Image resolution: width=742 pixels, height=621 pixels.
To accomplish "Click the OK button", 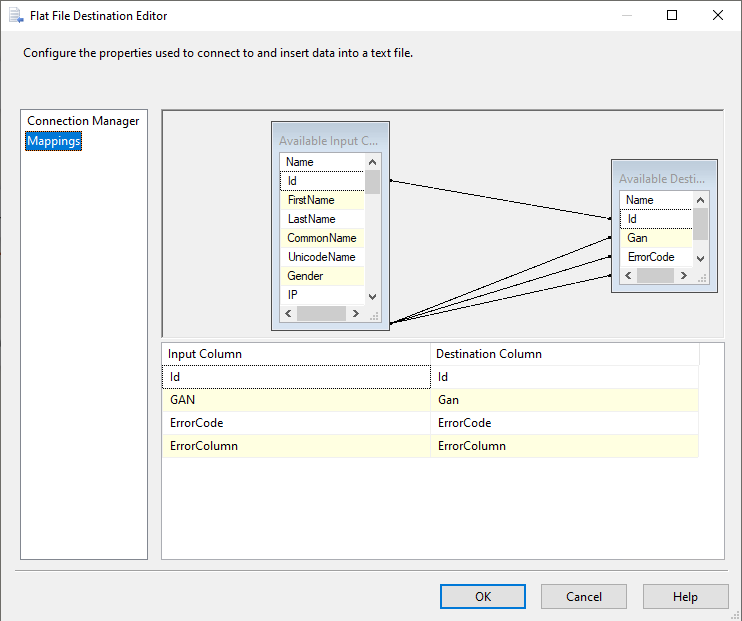I will coord(483,597).
